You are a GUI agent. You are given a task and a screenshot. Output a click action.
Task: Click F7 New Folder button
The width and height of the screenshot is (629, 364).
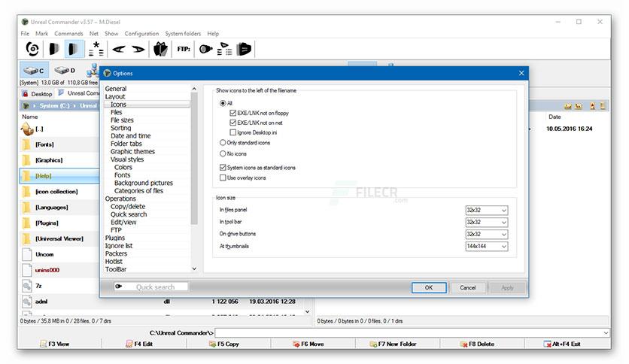click(393, 344)
